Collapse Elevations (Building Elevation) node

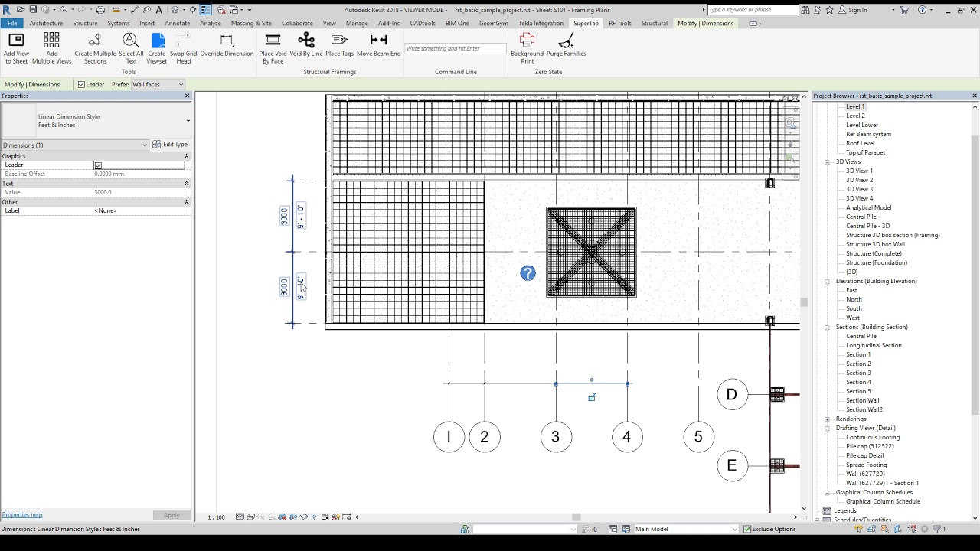click(x=828, y=282)
